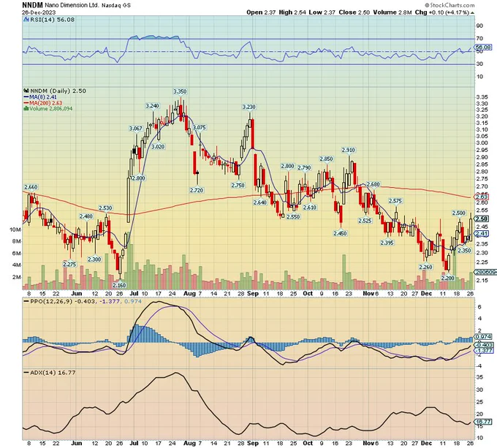The height and width of the screenshot is (448, 497).
Task: Click the 2.680 price label
Action: [x=373, y=184]
